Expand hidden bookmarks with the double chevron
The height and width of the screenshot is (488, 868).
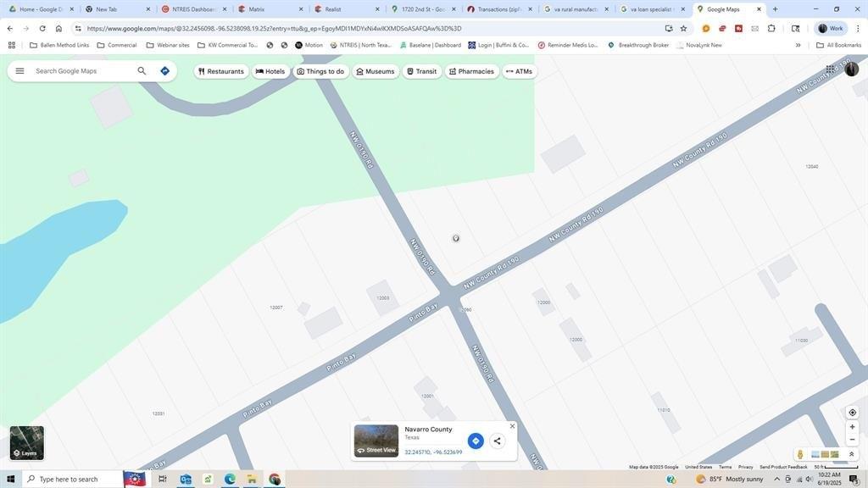[x=798, y=46]
